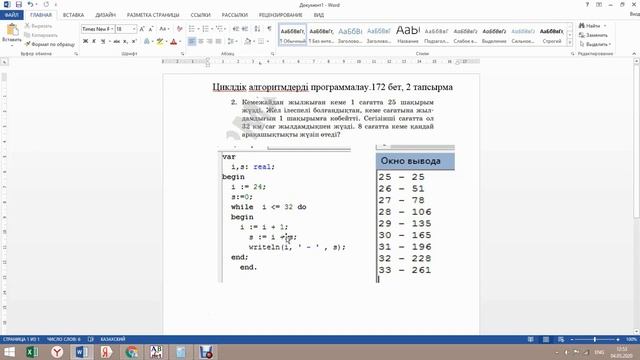The image size is (640, 360).
Task: Center align the text
Action: click(201, 41)
